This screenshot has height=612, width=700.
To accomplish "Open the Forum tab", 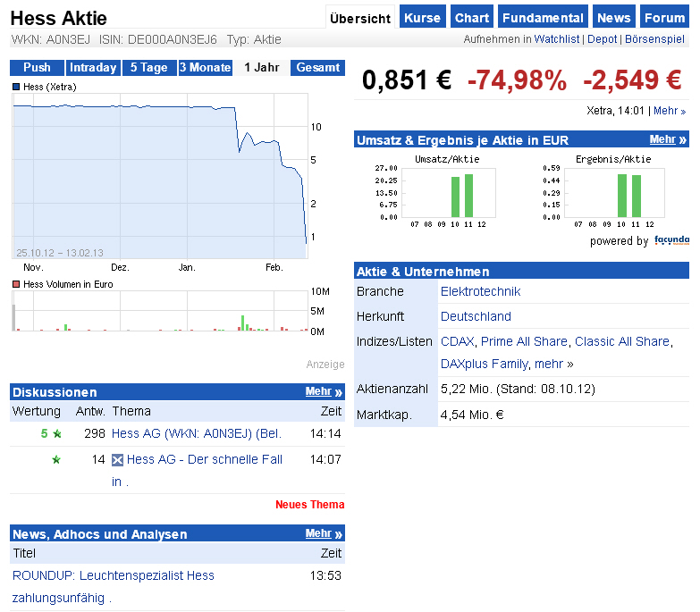I will [x=665, y=17].
